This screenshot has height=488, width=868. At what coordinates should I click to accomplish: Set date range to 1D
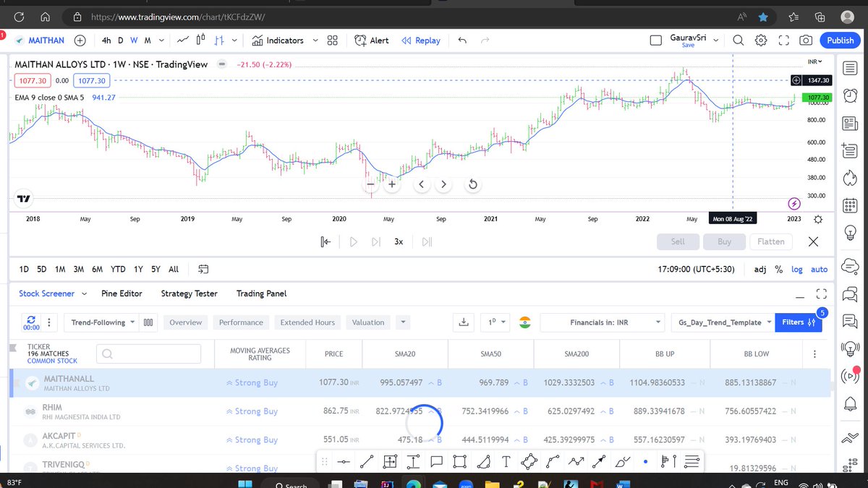[x=24, y=269]
